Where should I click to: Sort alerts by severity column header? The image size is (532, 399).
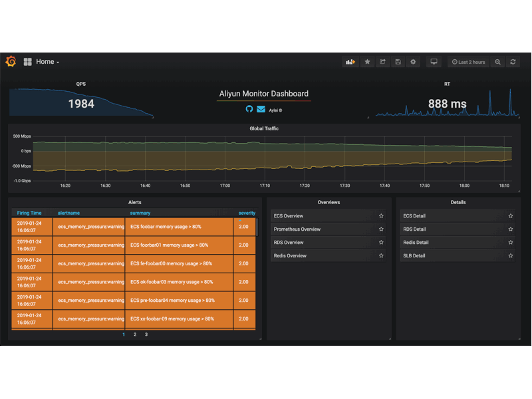[247, 213]
